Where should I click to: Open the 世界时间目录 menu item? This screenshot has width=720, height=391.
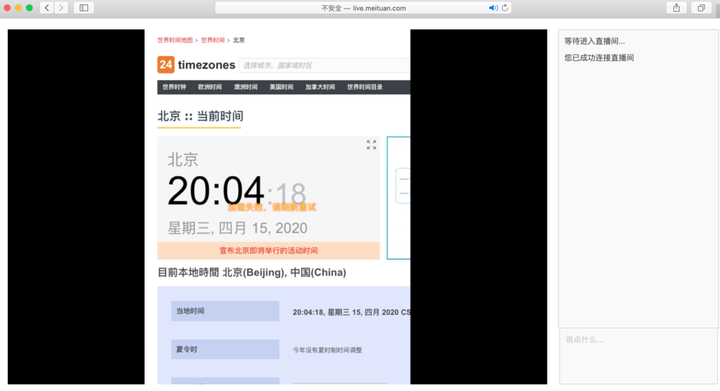[x=365, y=87]
